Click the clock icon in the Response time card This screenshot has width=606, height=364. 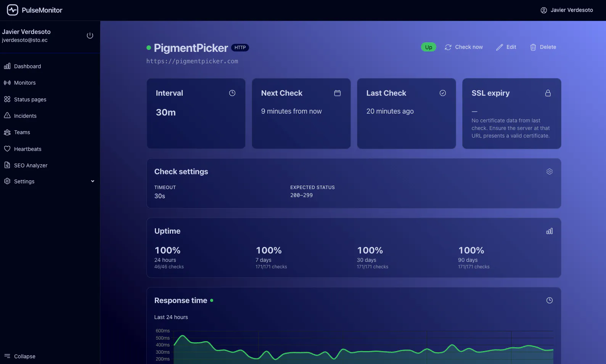click(550, 300)
